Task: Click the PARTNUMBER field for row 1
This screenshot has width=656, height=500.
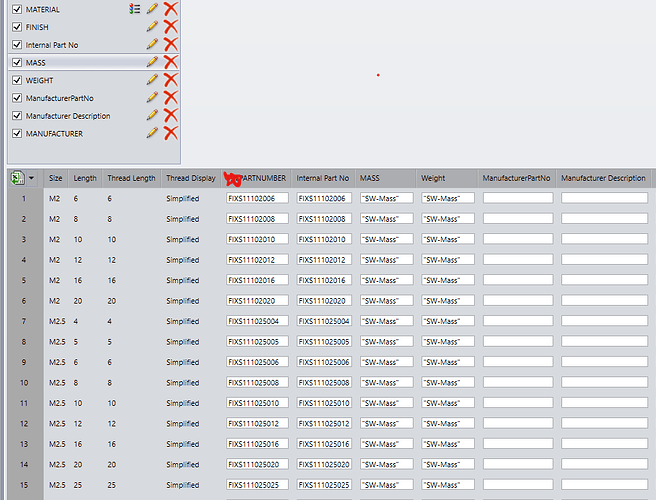Action: pos(257,198)
